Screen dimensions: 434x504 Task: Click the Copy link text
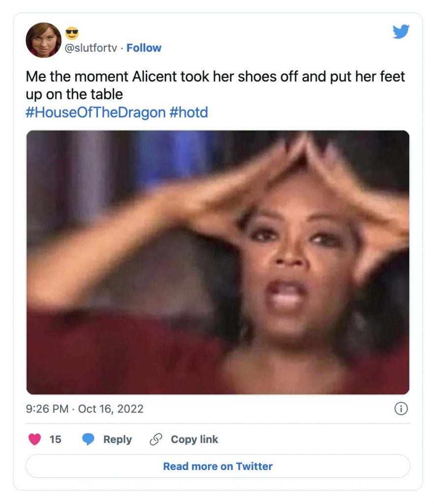[x=194, y=440]
